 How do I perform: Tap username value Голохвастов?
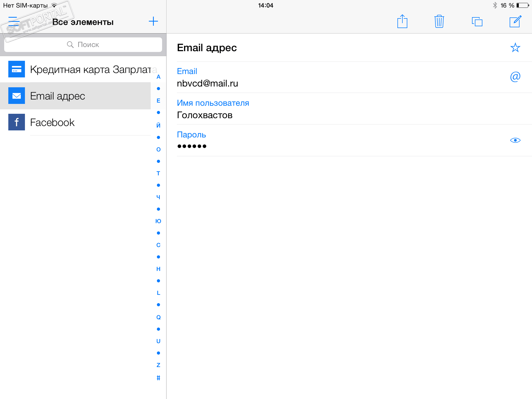coord(205,115)
